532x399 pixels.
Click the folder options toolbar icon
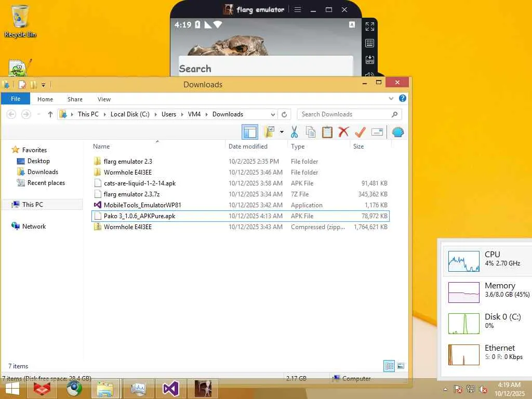pyautogui.click(x=270, y=132)
